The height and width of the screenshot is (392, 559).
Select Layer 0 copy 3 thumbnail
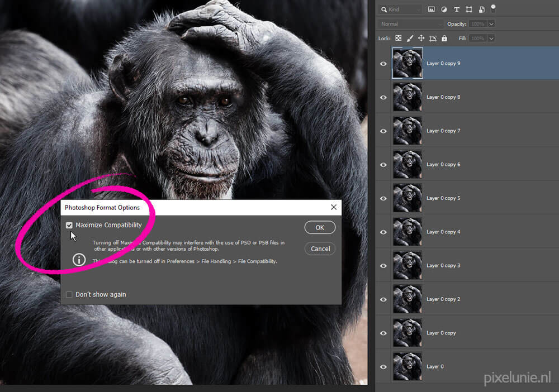pos(408,266)
